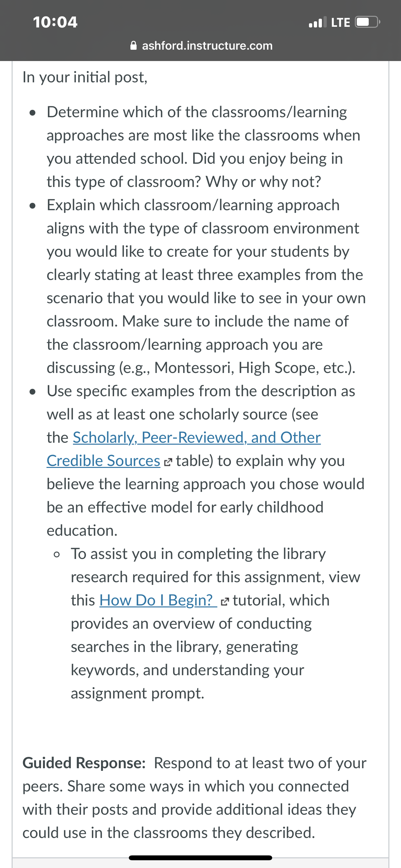This screenshot has height=868, width=401.
Task: Tap the lock icon beside the URL
Action: (133, 46)
